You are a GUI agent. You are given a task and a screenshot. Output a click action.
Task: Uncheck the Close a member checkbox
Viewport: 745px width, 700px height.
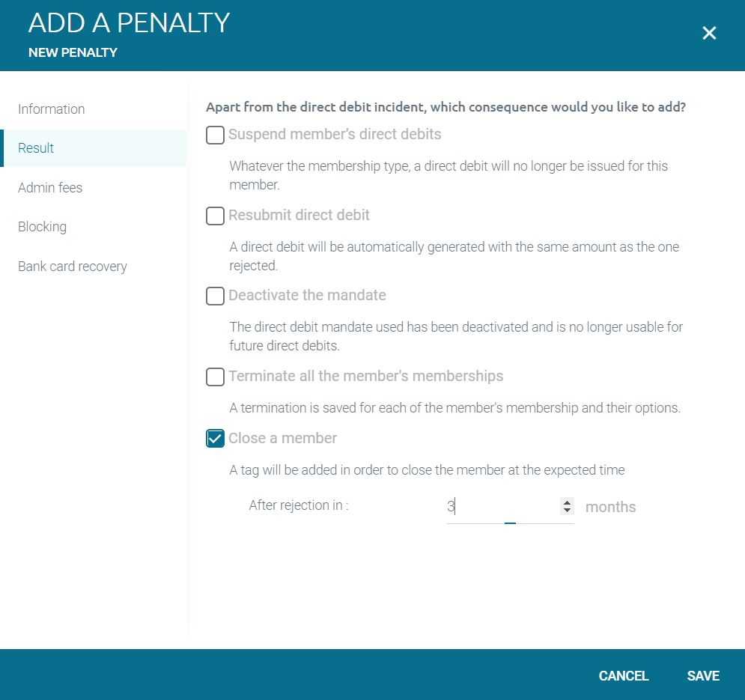(x=215, y=438)
